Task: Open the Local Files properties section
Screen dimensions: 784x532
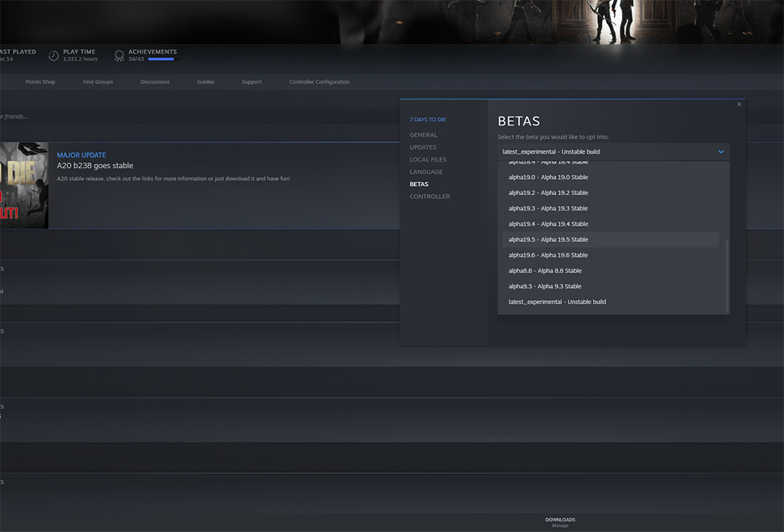Action: [428, 159]
